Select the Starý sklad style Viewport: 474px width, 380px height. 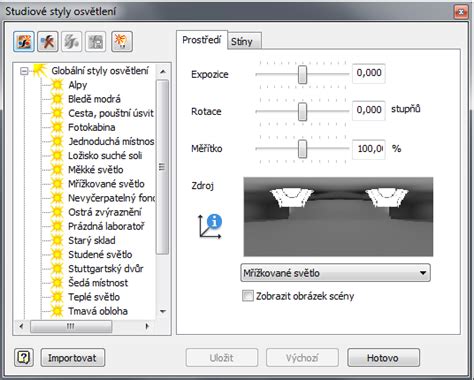pos(92,240)
